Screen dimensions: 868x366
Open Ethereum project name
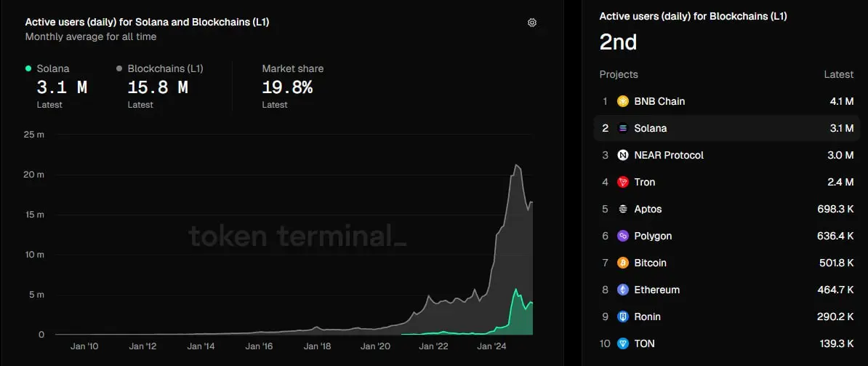tap(656, 290)
